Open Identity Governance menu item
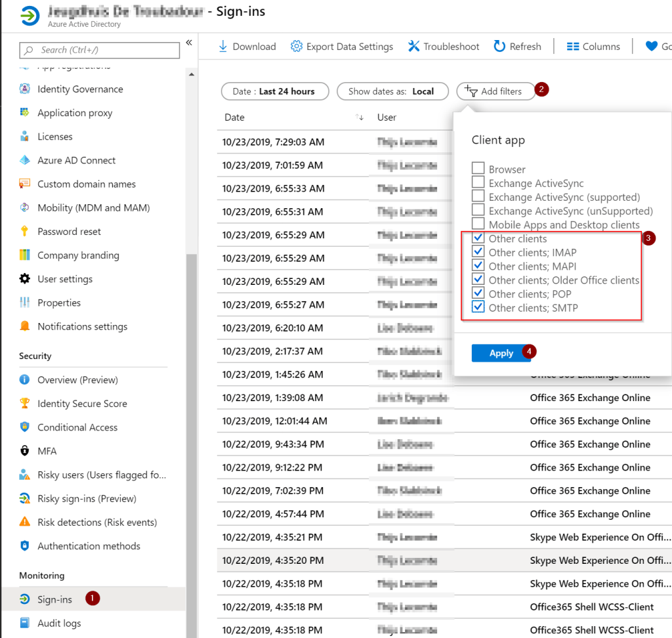Image resolution: width=672 pixels, height=638 pixels. [80, 89]
